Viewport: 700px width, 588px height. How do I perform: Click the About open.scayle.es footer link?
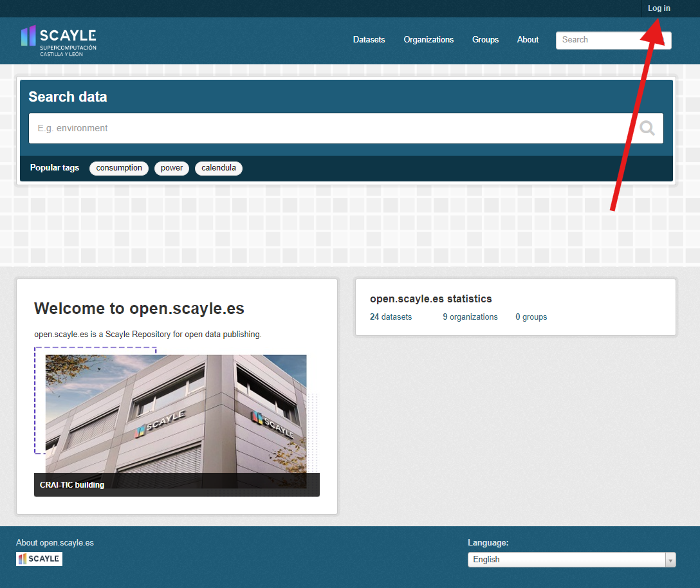[55, 543]
